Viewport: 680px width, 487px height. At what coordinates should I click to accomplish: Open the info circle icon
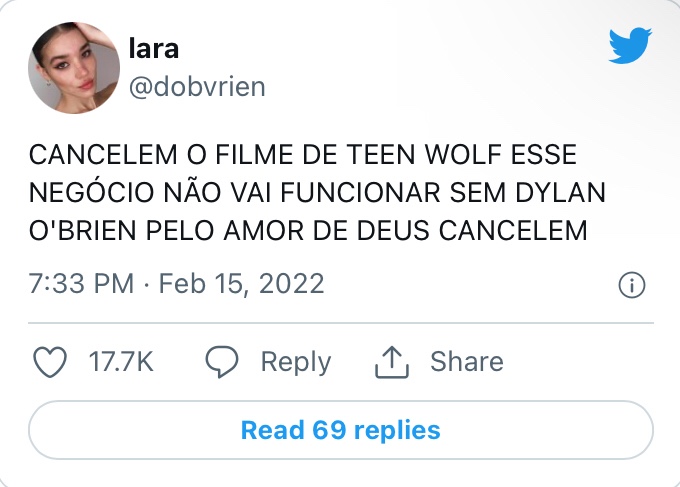(631, 285)
